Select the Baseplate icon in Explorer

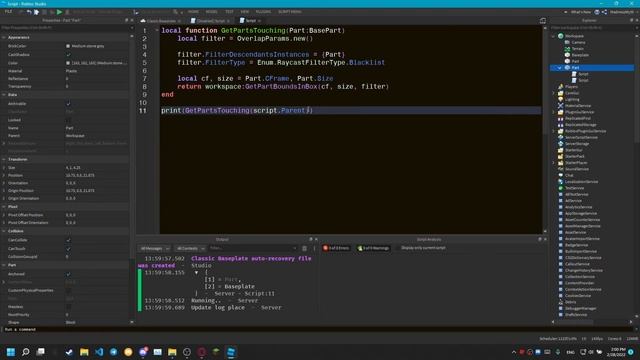(x=567, y=55)
